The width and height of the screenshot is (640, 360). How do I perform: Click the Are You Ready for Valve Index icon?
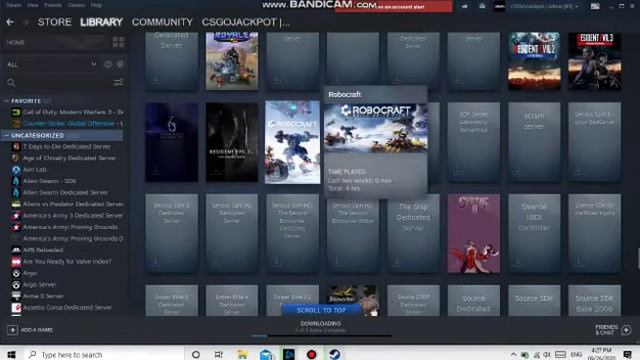(x=16, y=262)
